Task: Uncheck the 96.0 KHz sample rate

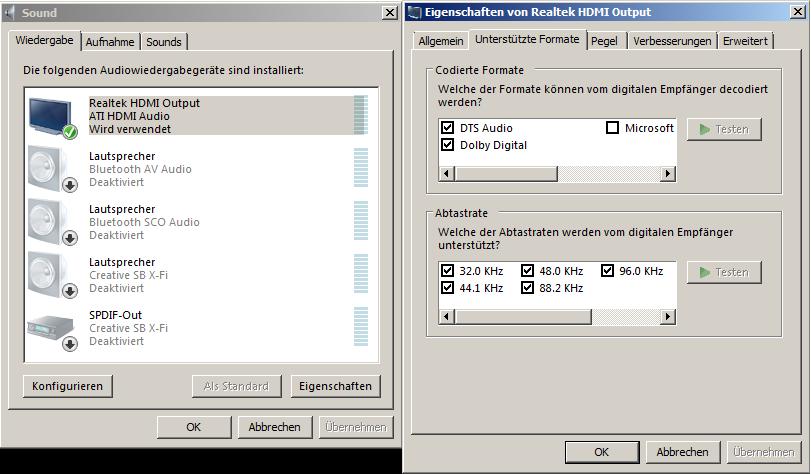Action: (607, 271)
